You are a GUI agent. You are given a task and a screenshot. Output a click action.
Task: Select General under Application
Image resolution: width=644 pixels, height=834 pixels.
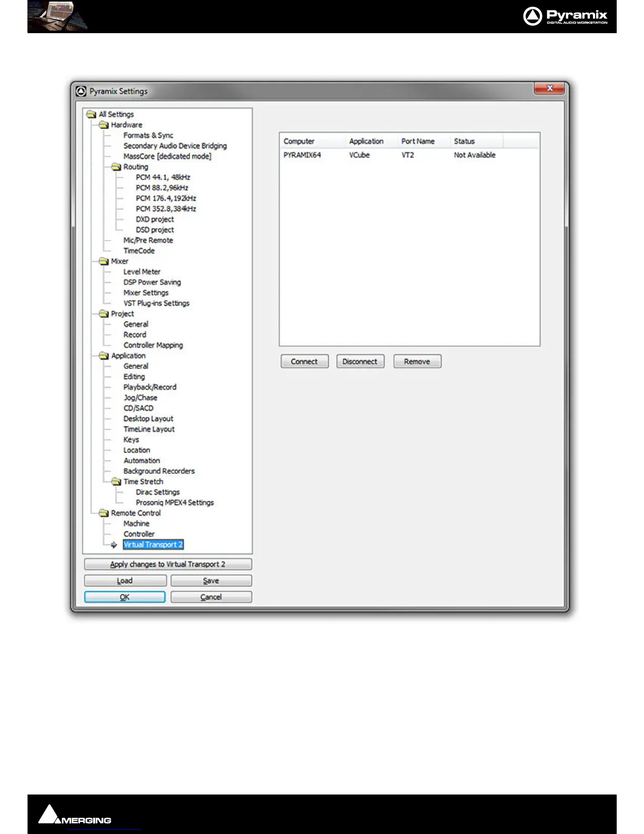(136, 366)
